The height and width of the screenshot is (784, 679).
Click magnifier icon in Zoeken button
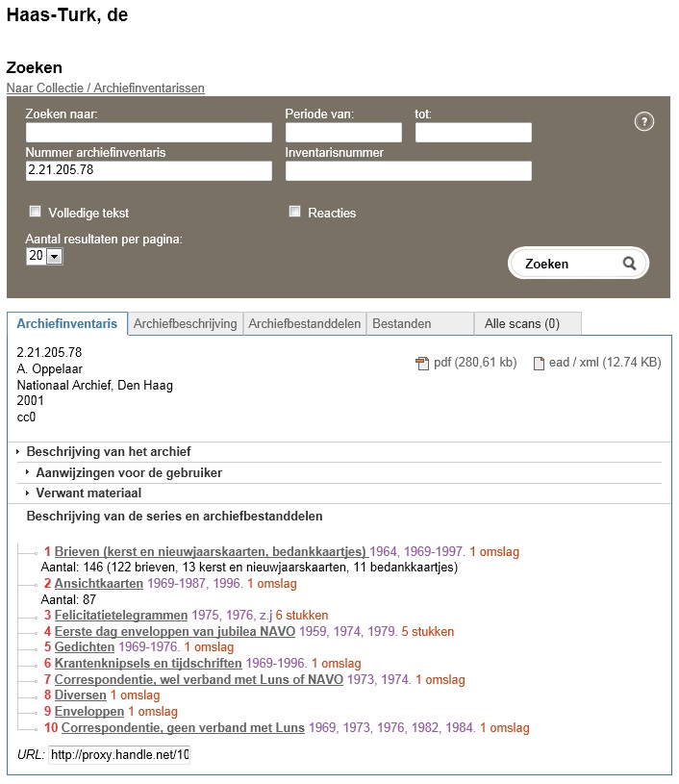click(x=629, y=264)
